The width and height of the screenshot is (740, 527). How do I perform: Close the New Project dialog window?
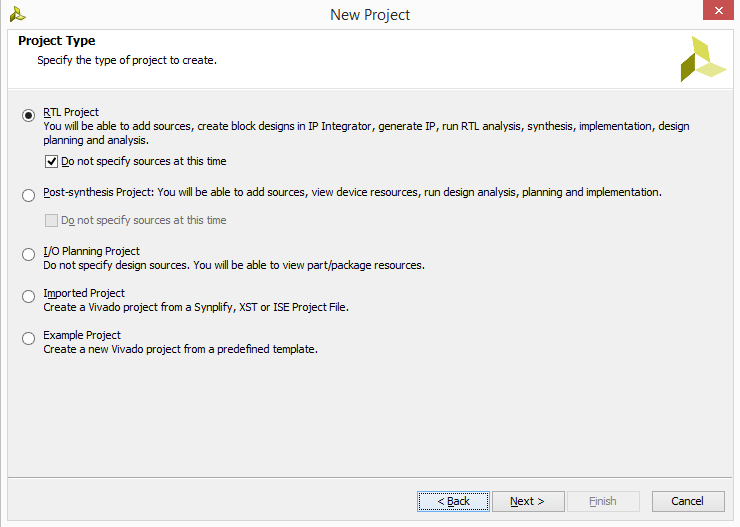pyautogui.click(x=718, y=10)
